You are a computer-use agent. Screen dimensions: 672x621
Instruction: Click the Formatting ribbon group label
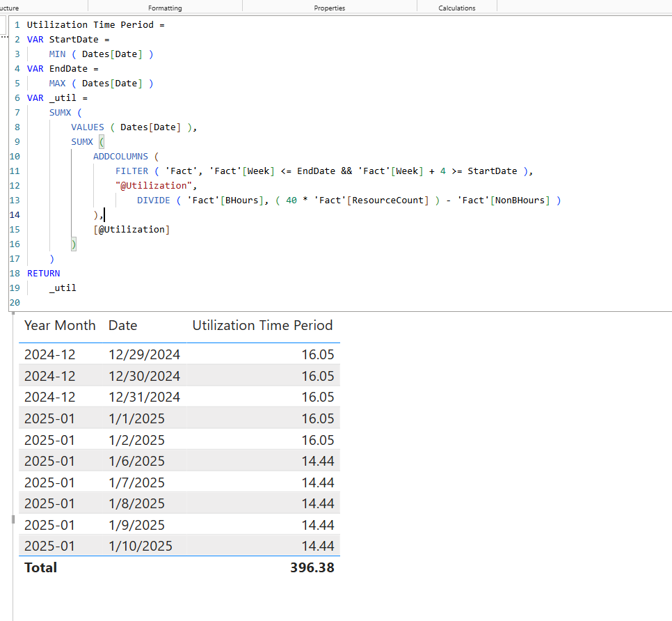pyautogui.click(x=165, y=8)
